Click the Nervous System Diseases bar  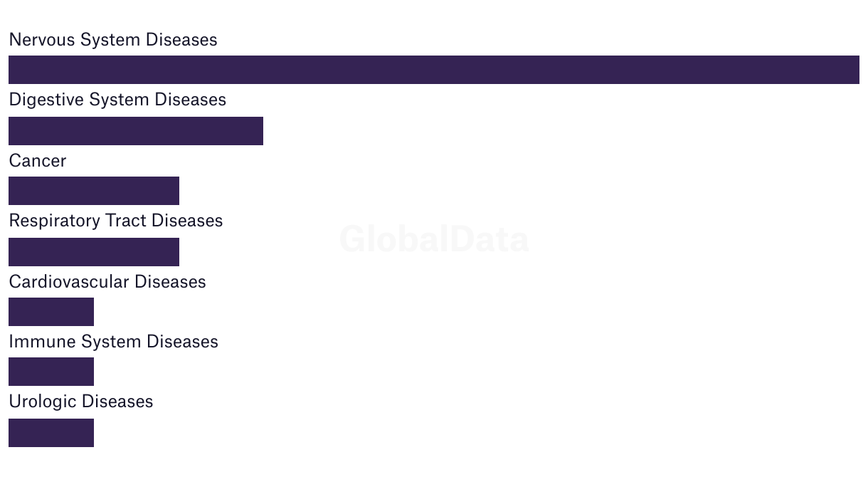pyautogui.click(x=434, y=70)
